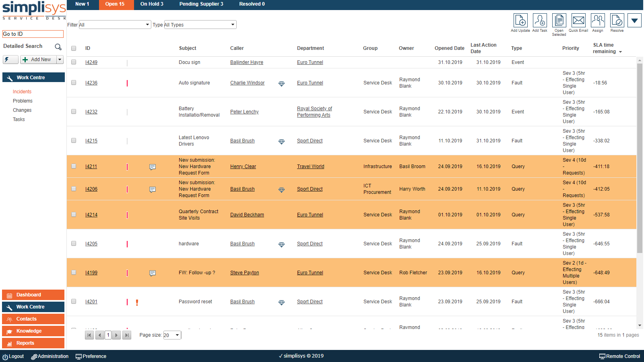Click diamond icon in incident I4201 row
Image resolution: width=644 pixels, height=362 pixels.
[282, 302]
